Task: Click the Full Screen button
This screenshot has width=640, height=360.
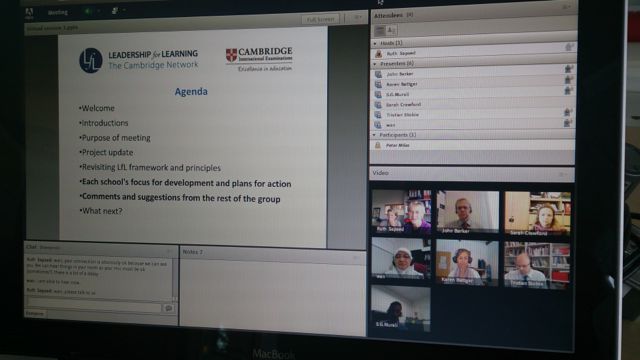Action: tap(321, 19)
